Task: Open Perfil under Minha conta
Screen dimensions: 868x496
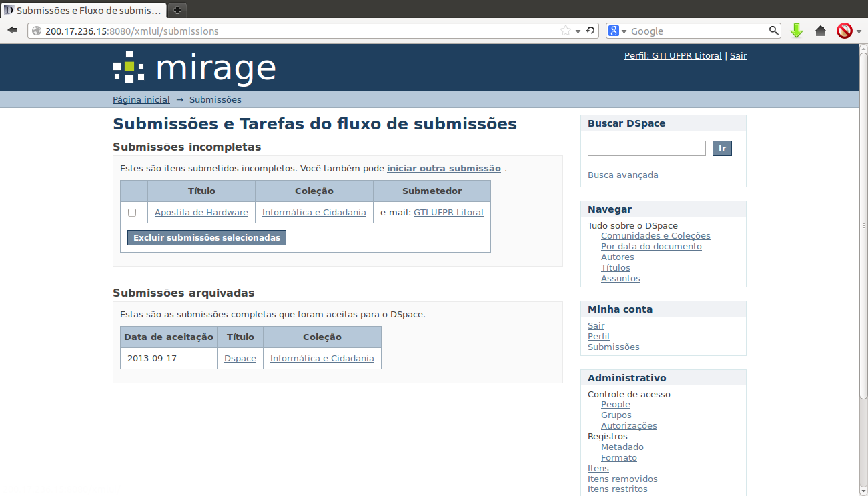Action: click(598, 337)
